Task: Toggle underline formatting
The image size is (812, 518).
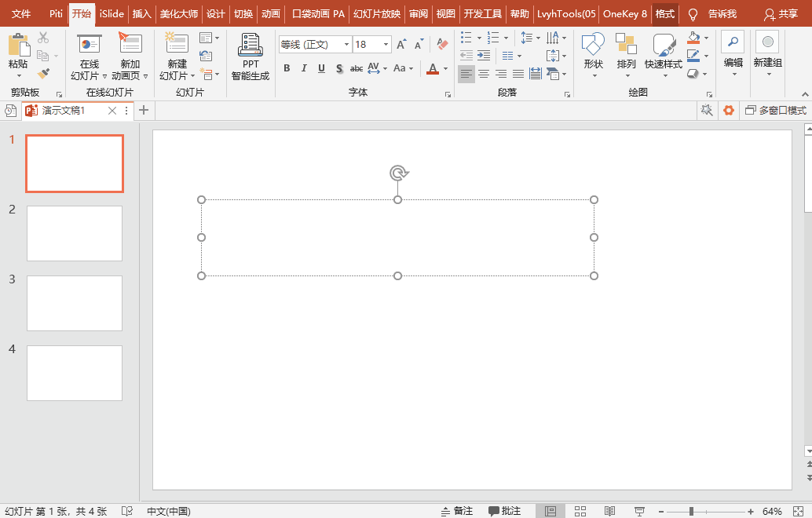Action: pyautogui.click(x=322, y=68)
